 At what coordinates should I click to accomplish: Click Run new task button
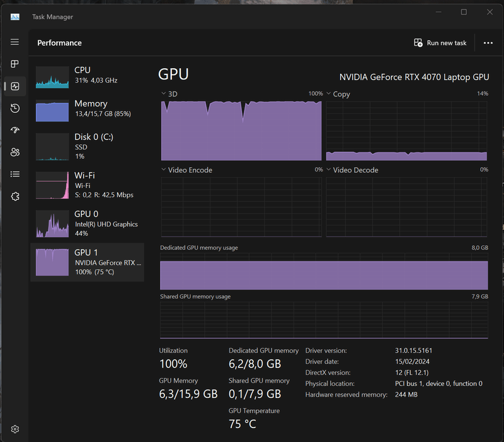coord(440,43)
